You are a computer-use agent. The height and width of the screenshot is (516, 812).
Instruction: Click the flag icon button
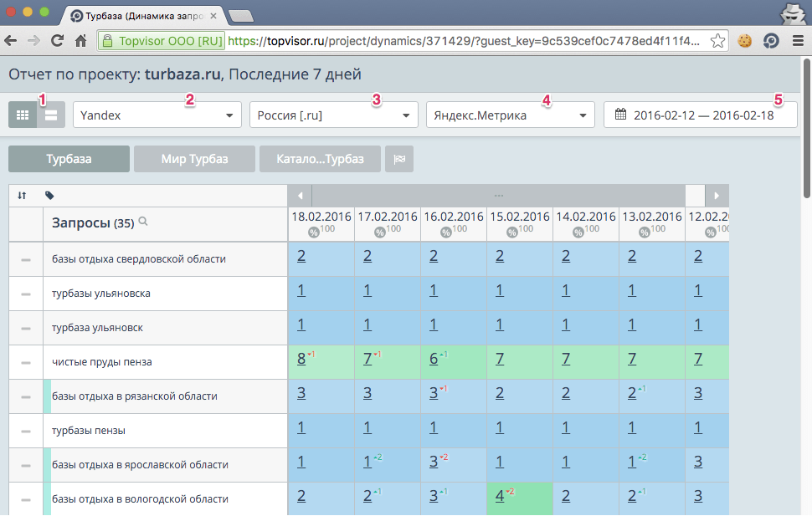click(x=399, y=159)
